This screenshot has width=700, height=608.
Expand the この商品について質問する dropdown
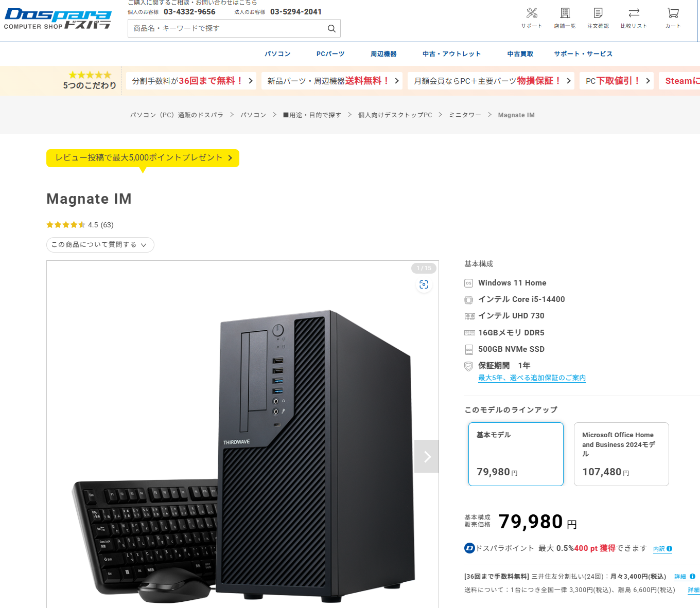coord(100,245)
